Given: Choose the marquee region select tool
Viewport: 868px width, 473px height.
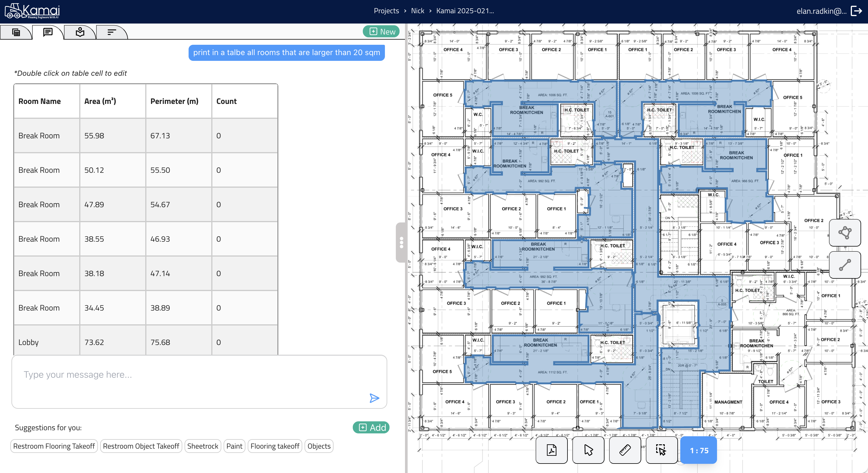Looking at the screenshot, I should point(661,450).
